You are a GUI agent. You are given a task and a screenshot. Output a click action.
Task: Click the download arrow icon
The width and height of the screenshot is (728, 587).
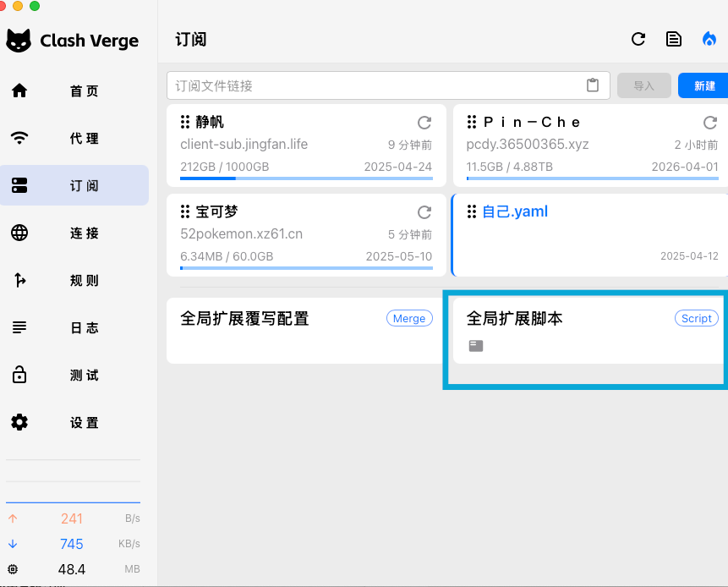tap(13, 544)
